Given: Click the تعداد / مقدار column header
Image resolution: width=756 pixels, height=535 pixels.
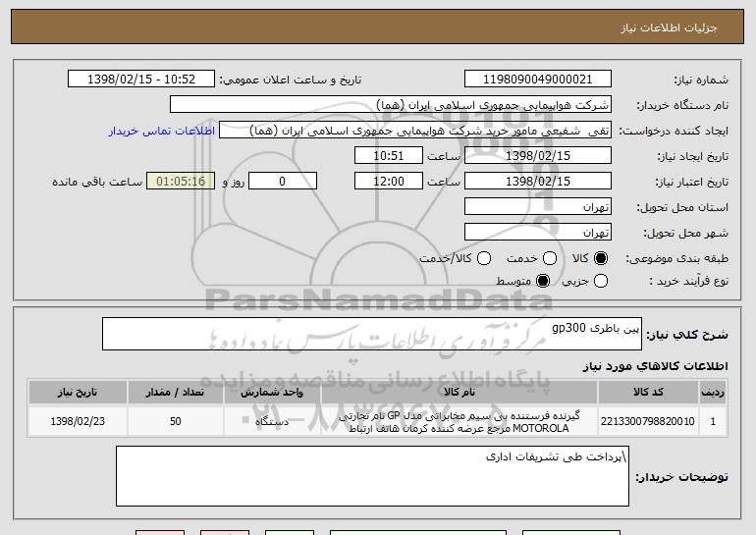Looking at the screenshot, I should pos(176,392).
